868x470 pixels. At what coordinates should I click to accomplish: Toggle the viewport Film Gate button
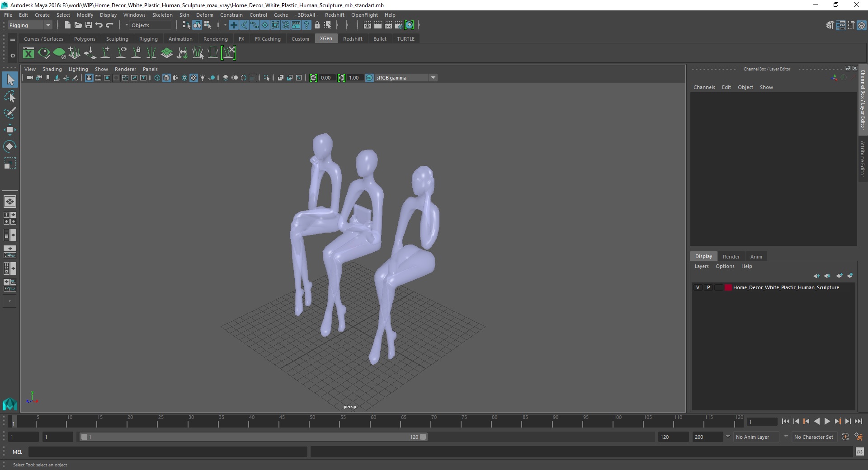(x=98, y=78)
